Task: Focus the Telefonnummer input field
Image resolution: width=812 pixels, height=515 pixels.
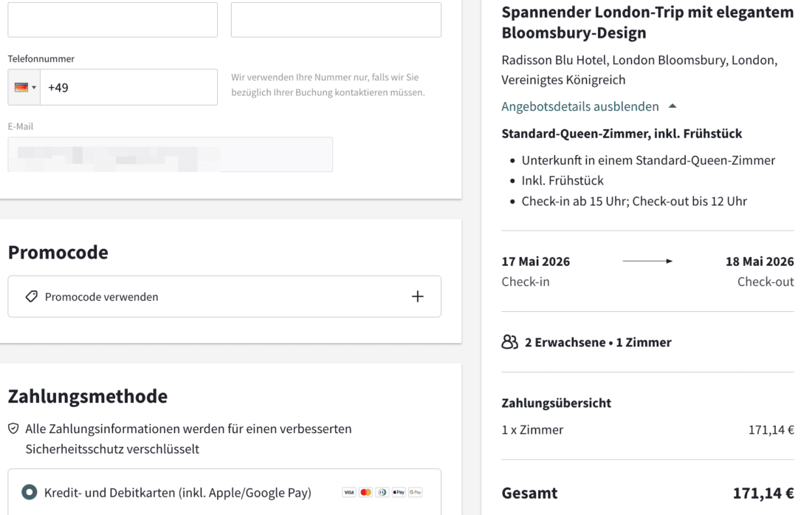Action: 129,87
